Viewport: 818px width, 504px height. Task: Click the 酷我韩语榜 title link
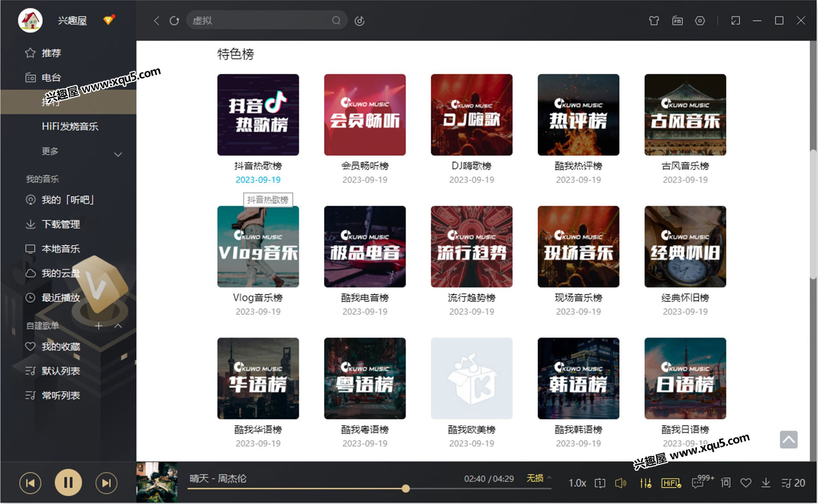click(579, 430)
